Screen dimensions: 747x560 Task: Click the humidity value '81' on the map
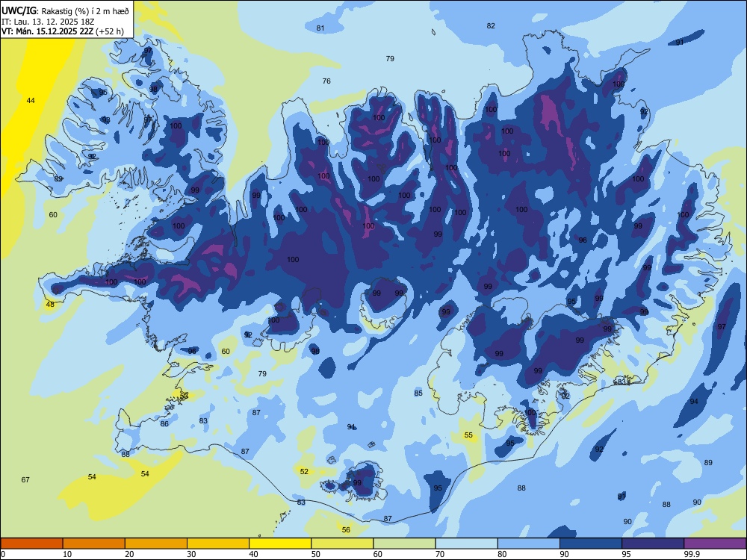[x=320, y=28]
